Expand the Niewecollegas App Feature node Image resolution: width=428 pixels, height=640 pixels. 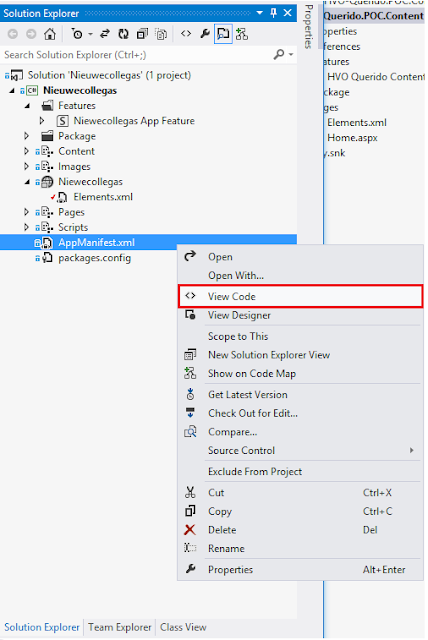[42, 121]
